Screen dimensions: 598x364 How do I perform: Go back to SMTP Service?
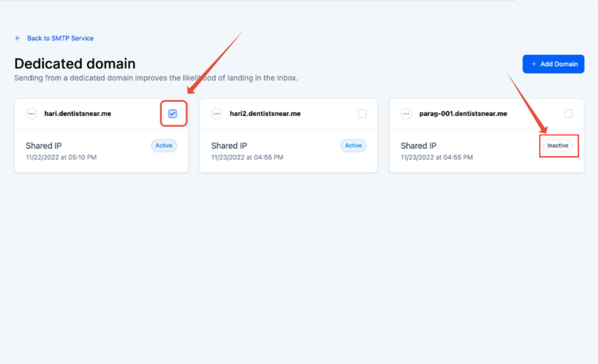(x=60, y=38)
